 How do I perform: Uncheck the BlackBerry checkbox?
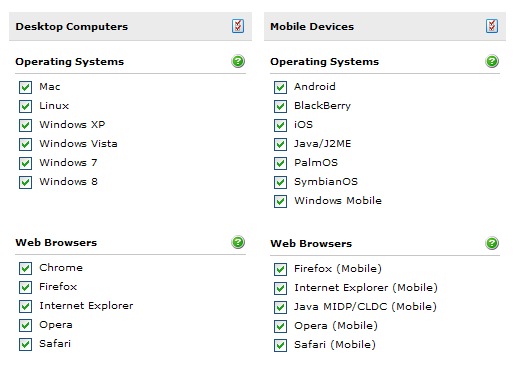click(280, 106)
